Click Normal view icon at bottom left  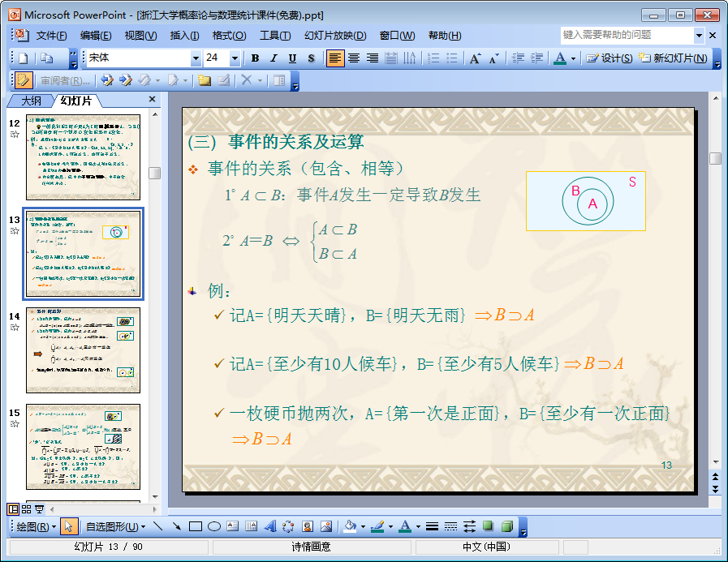tap(14, 509)
